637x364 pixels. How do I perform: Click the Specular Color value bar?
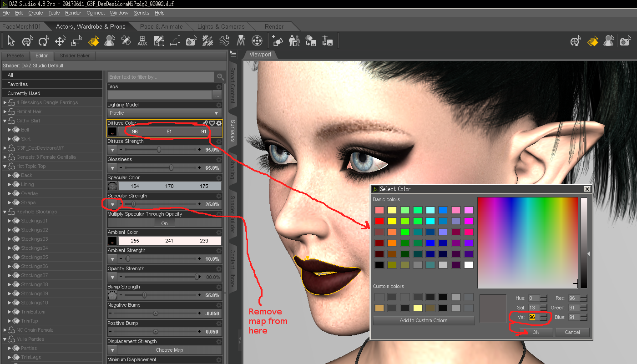(169, 186)
